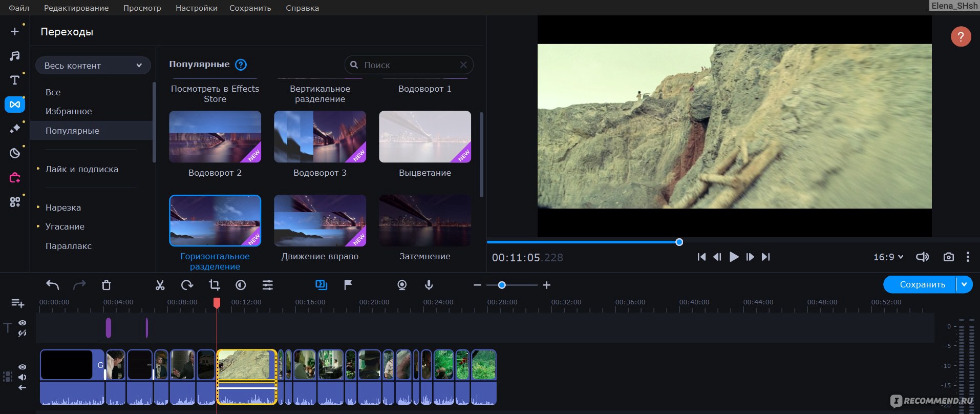
Task: Open the more tools grid icon
Action: click(x=15, y=202)
